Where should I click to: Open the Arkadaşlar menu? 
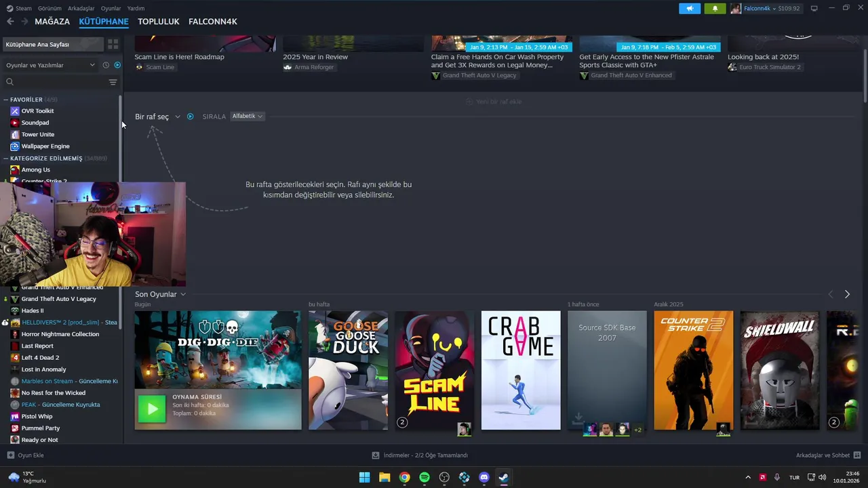pos(81,8)
